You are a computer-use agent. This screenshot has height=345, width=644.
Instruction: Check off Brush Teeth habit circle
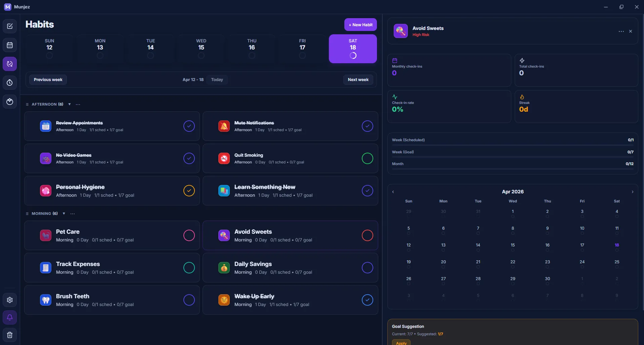(189, 300)
